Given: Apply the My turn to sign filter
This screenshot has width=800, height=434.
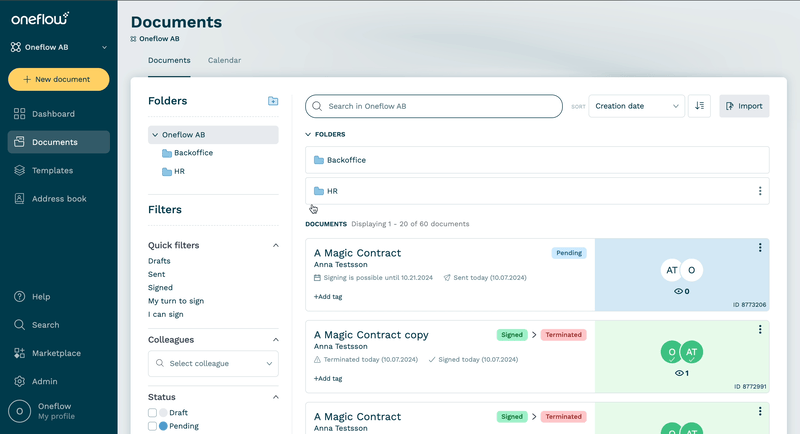Looking at the screenshot, I should 176,301.
